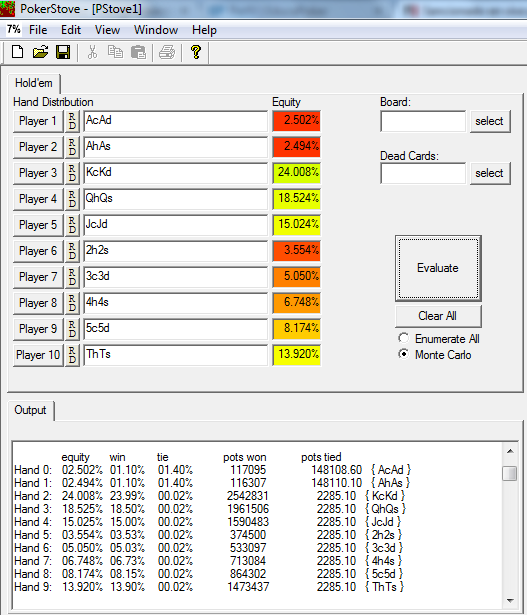
Task: Click the Dead Cards input field
Action: click(423, 173)
